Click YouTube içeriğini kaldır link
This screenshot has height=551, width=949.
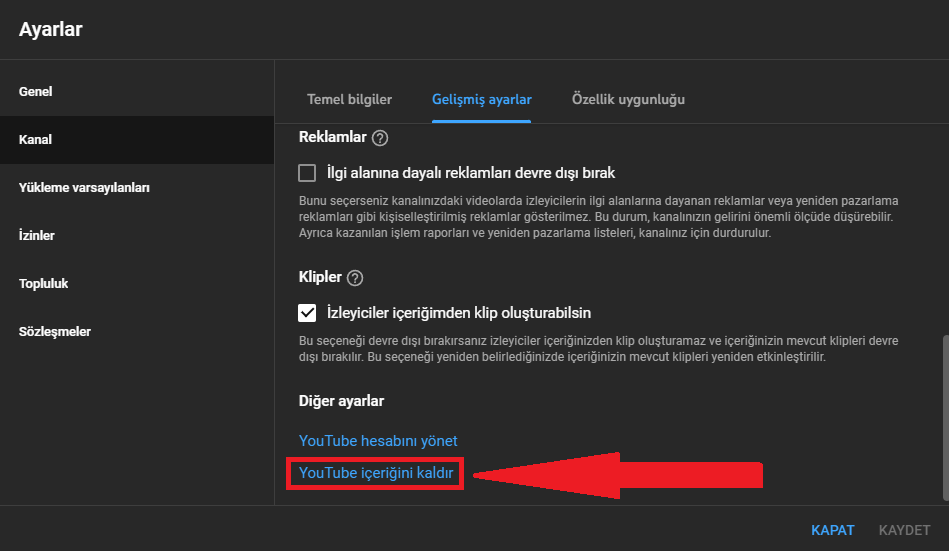click(x=376, y=473)
